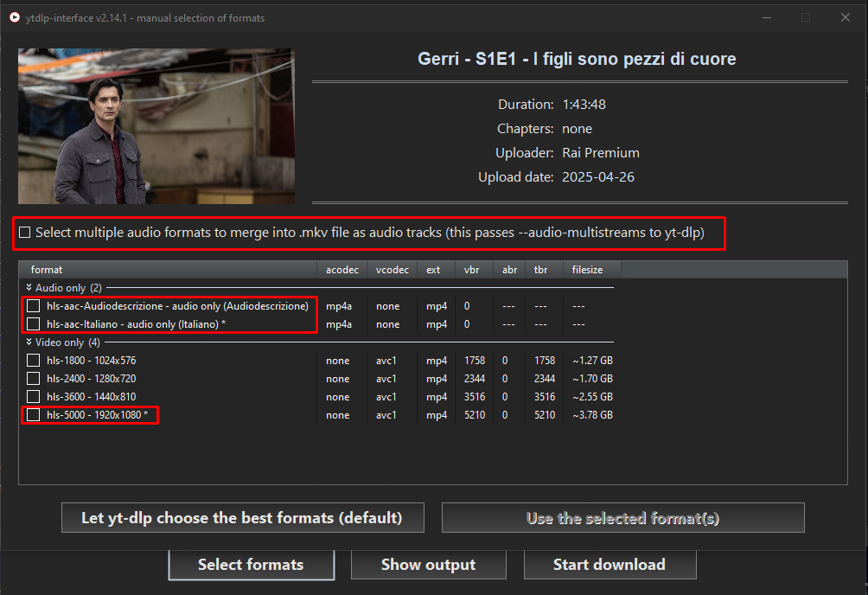Collapse the Video only group
868x595 pixels.
tap(29, 342)
